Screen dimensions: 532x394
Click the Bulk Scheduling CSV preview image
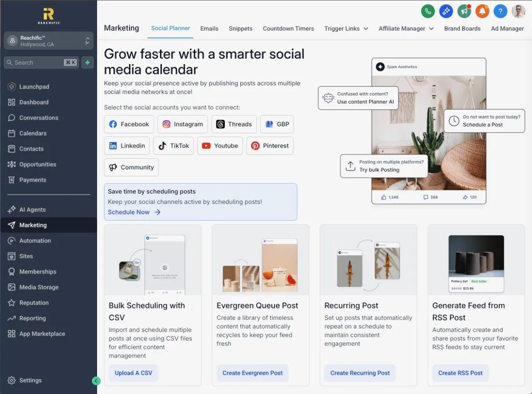pos(153,260)
